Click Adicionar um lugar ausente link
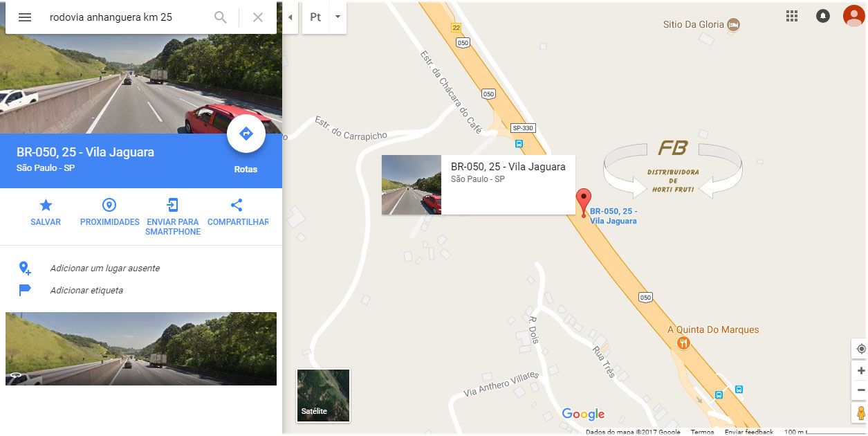This screenshot has height=436, width=868. [x=105, y=268]
